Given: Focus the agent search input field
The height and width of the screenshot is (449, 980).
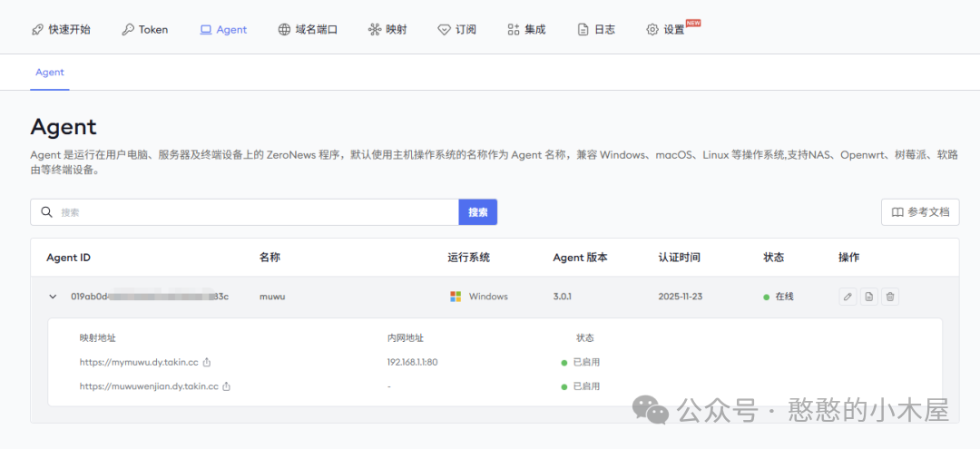Looking at the screenshot, I should click(x=254, y=212).
